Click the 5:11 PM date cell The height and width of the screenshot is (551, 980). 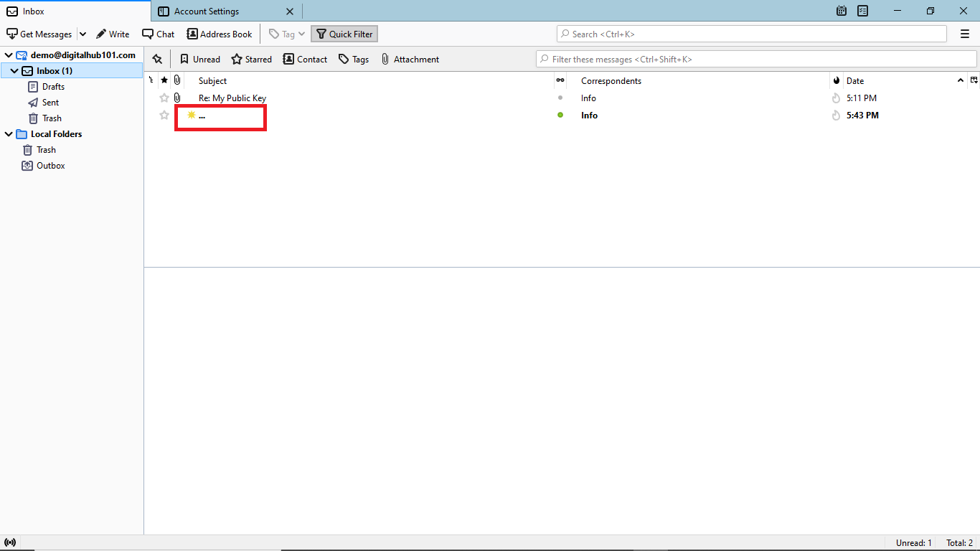pyautogui.click(x=862, y=98)
